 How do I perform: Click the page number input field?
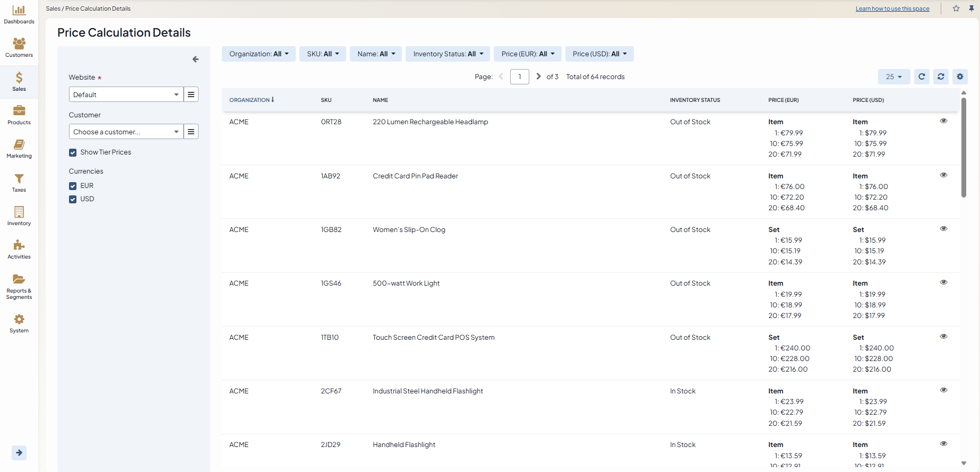pos(519,77)
